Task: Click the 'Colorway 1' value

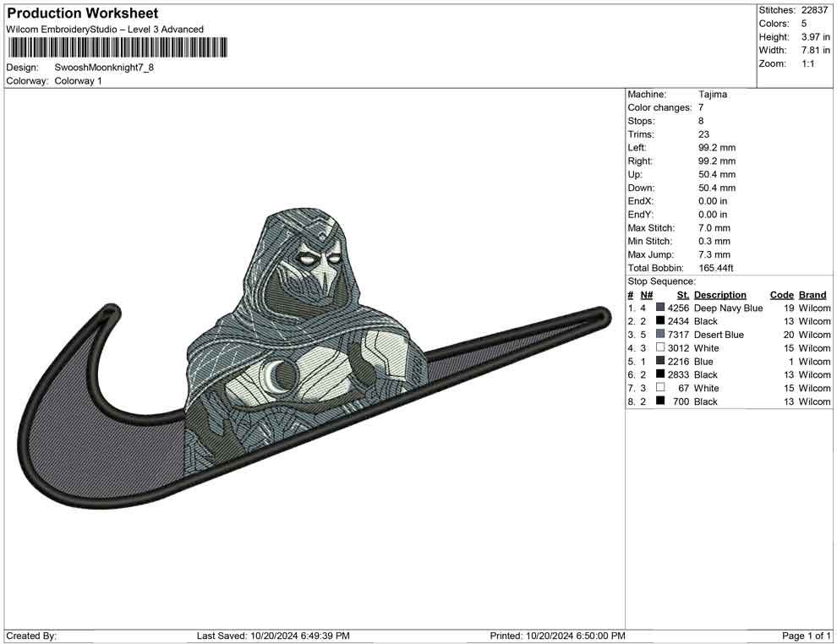Action: coord(78,80)
